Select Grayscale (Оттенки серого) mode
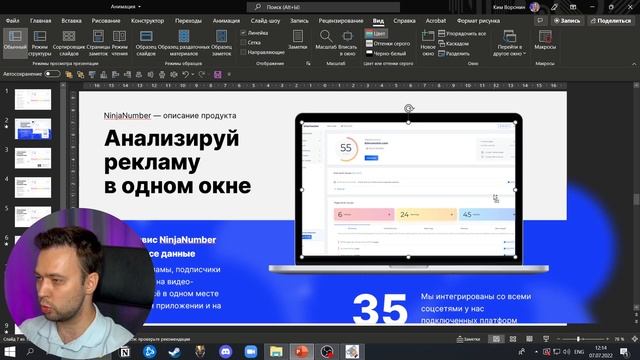The width and height of the screenshot is (640, 360). click(x=388, y=43)
